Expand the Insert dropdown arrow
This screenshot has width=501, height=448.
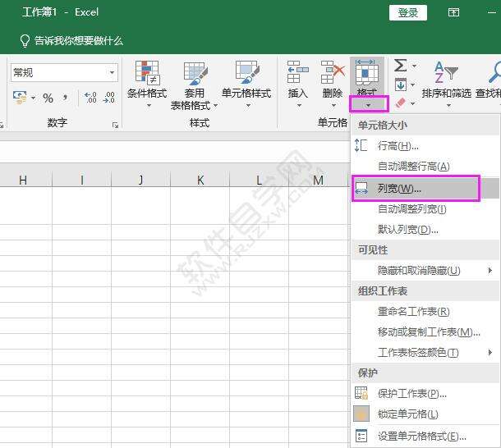pyautogui.click(x=300, y=105)
